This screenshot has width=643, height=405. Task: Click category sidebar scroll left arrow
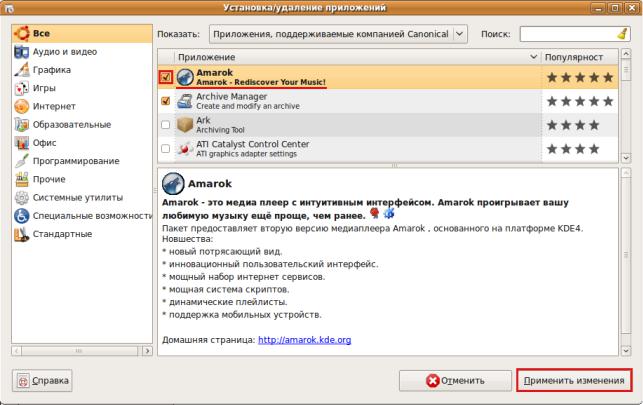(x=16, y=351)
